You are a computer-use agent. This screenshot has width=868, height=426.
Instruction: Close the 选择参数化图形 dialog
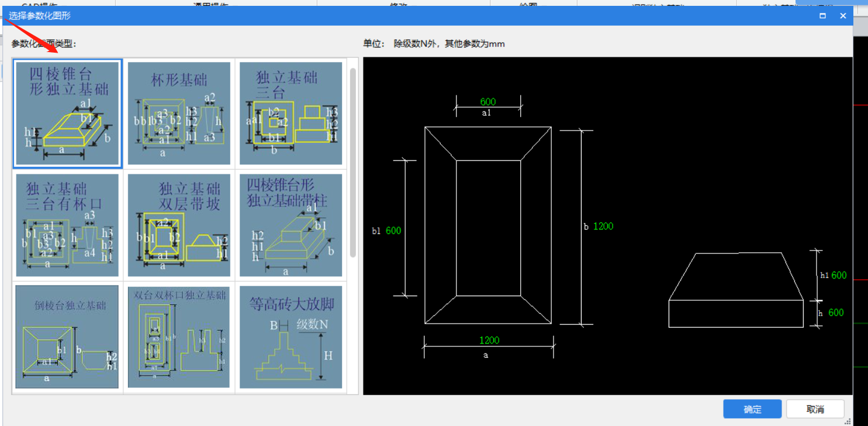(x=843, y=16)
